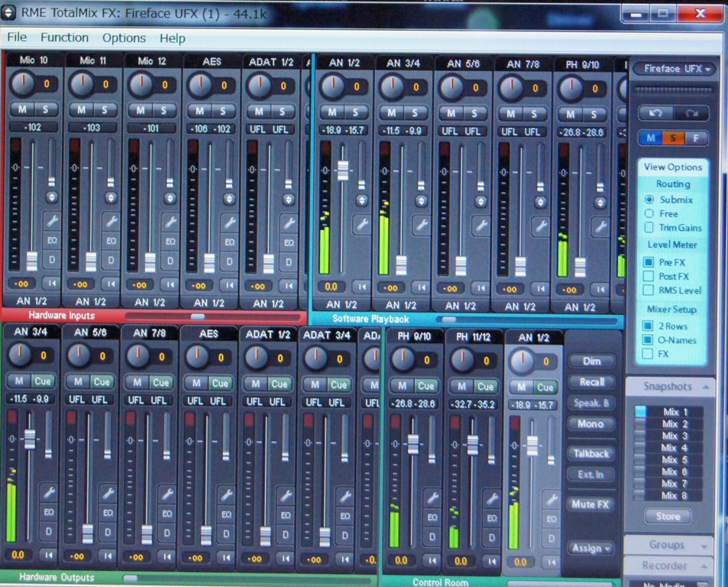Click fader handle on output AN 3/4 channel

pyautogui.click(x=30, y=439)
